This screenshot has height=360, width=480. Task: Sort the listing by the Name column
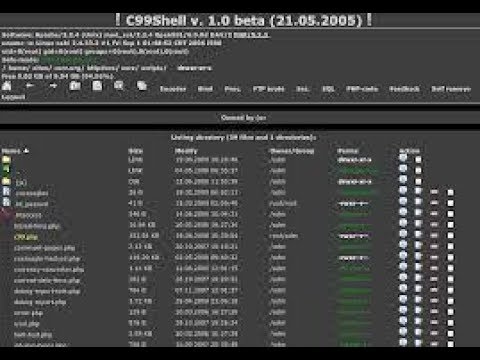point(11,151)
